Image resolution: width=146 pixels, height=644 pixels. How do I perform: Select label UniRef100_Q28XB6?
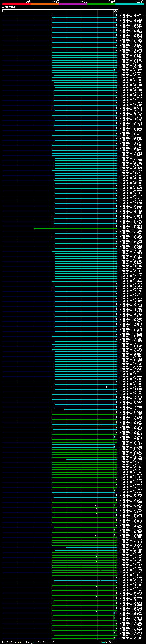pos(131,507)
